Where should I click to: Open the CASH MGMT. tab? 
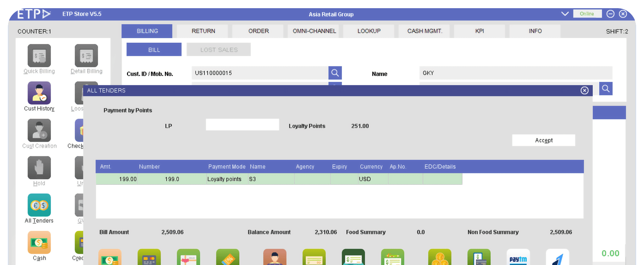pos(425,31)
